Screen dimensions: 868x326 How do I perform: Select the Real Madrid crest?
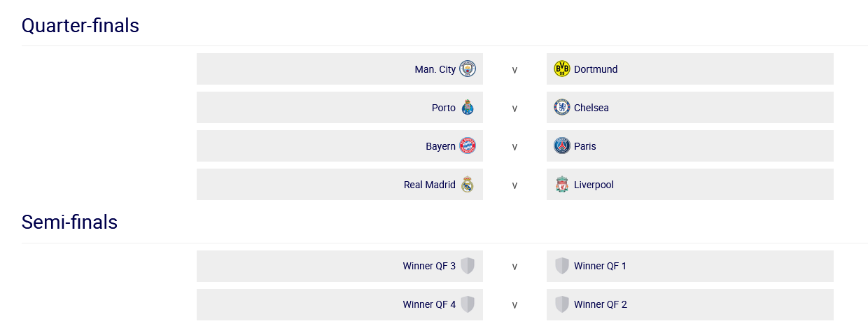point(468,185)
